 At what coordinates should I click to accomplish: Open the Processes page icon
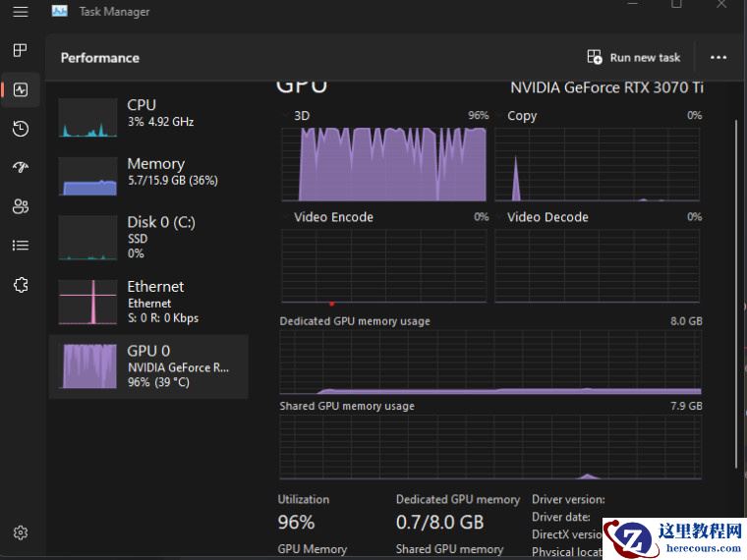pos(21,50)
